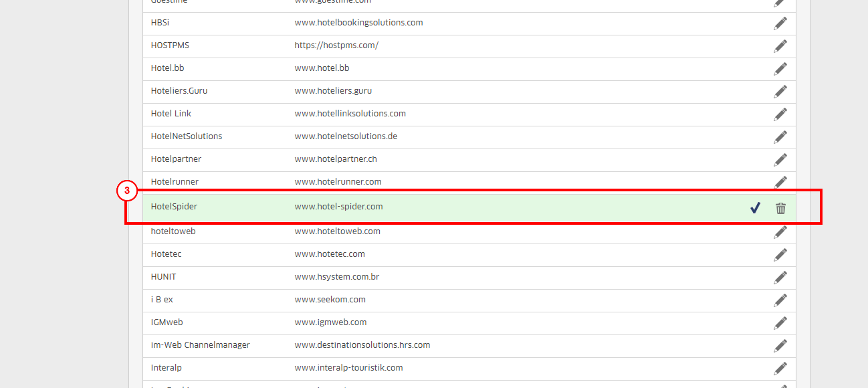Click www.hotetec.com address
The height and width of the screenshot is (388, 868).
coord(330,254)
